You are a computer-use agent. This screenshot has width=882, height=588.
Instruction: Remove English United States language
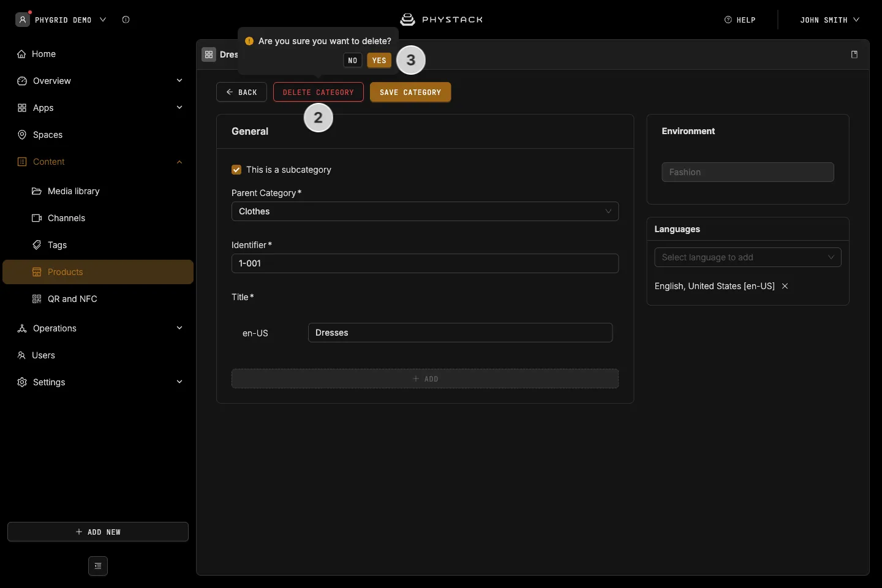785,286
